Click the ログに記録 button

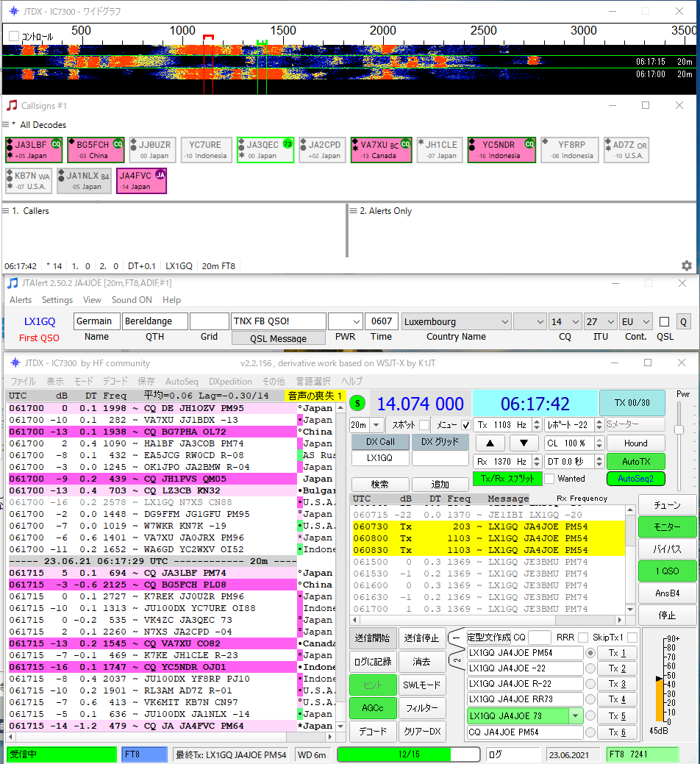click(x=373, y=661)
